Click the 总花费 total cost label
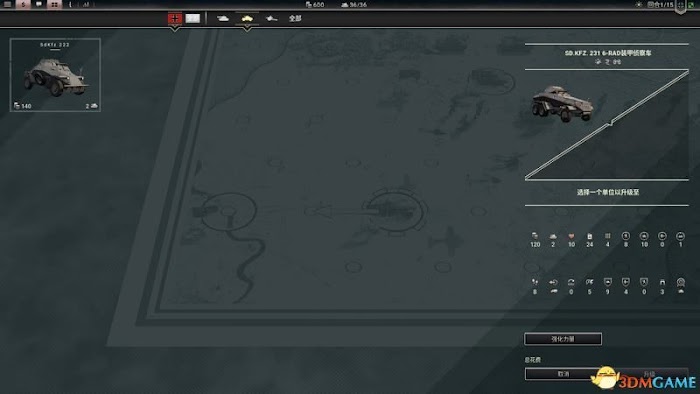700x394 pixels. (533, 360)
